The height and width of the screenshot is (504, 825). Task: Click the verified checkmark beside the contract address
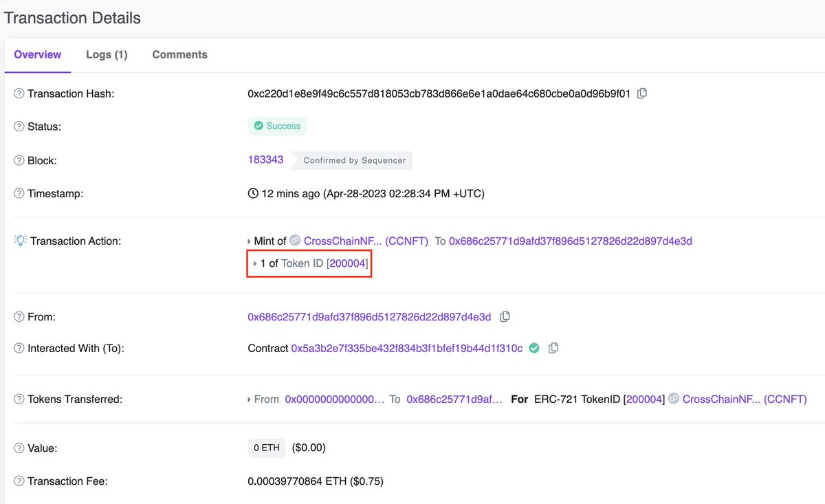click(534, 348)
